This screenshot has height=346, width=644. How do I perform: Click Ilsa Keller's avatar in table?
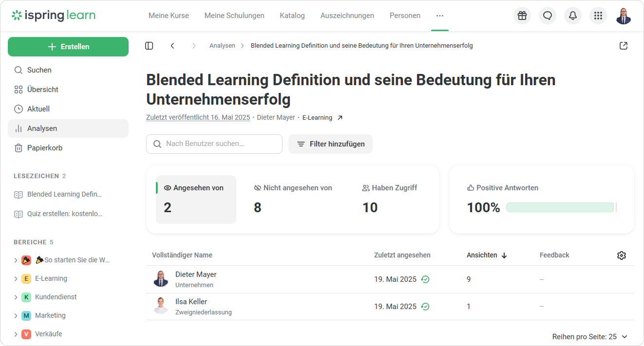click(x=161, y=306)
